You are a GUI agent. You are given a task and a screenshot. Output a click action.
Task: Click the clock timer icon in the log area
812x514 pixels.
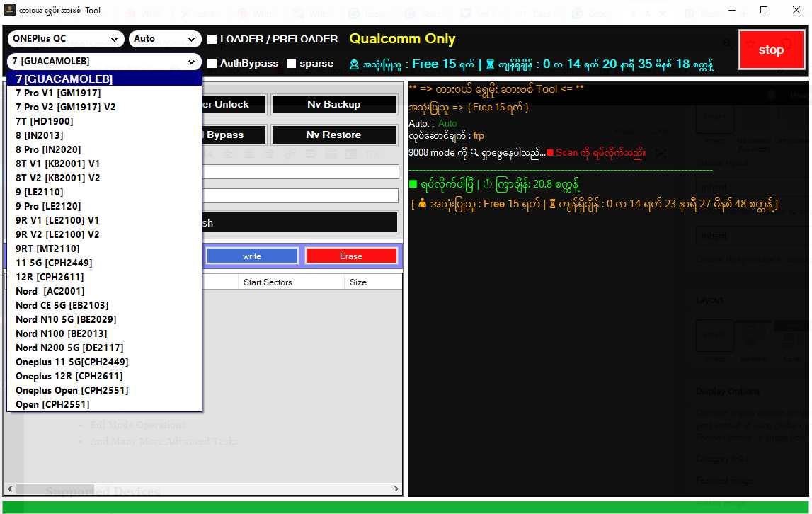488,184
